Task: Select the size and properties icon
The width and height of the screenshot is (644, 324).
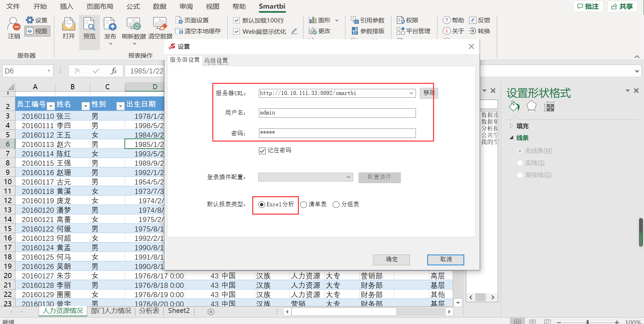Action: point(549,107)
